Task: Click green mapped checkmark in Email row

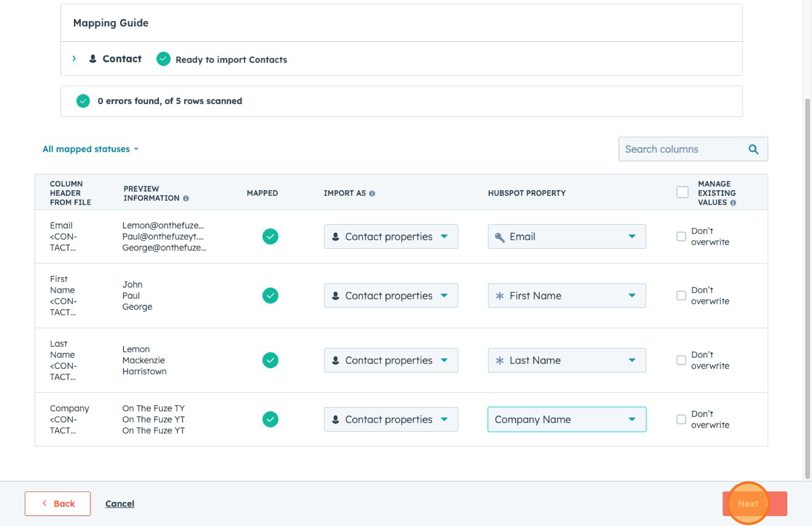Action: [x=270, y=236]
